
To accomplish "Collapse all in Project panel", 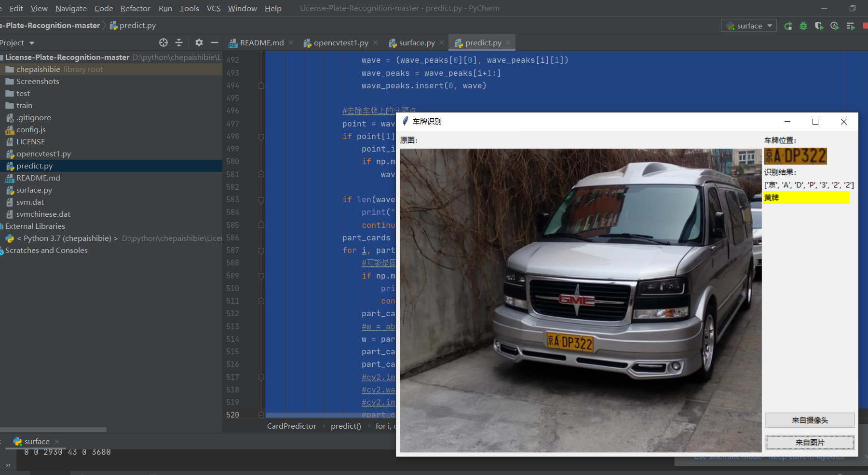I will pos(179,43).
